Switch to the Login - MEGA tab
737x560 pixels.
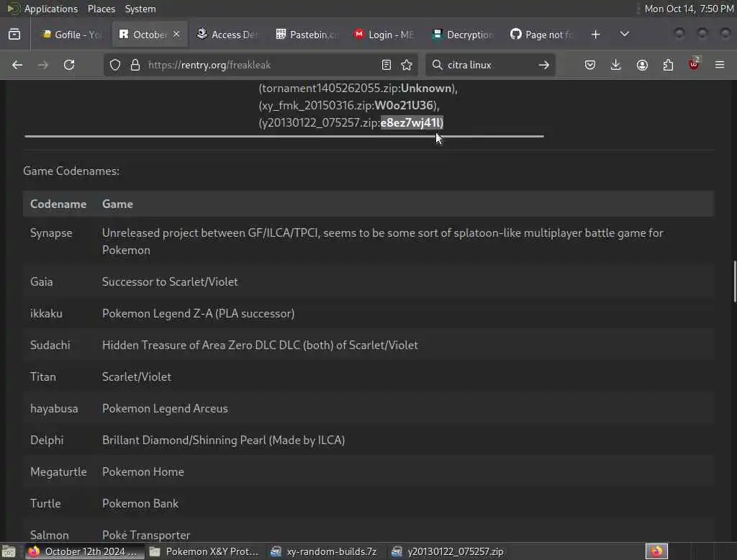[384, 35]
